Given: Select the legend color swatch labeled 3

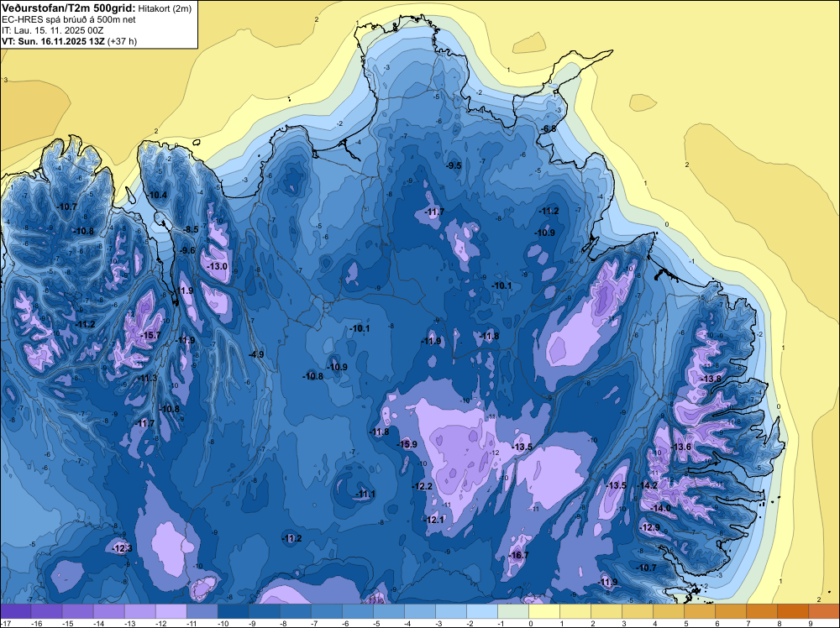Looking at the screenshot, I should tap(638, 611).
